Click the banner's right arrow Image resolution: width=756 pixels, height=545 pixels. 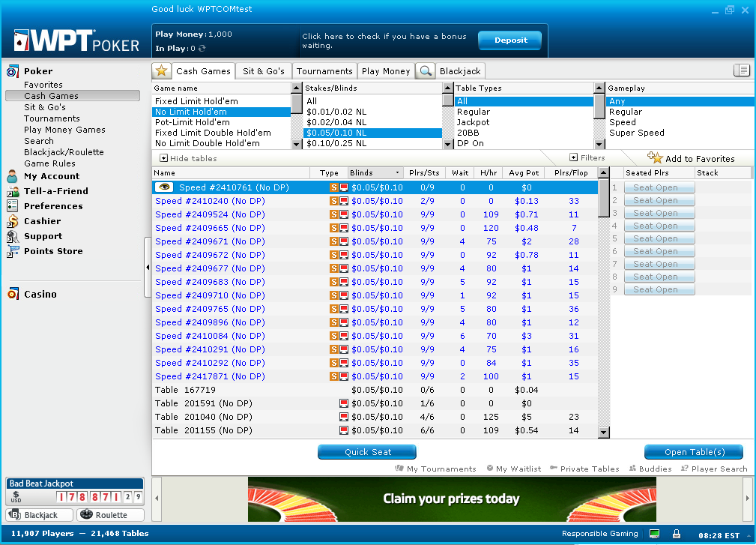click(x=747, y=499)
